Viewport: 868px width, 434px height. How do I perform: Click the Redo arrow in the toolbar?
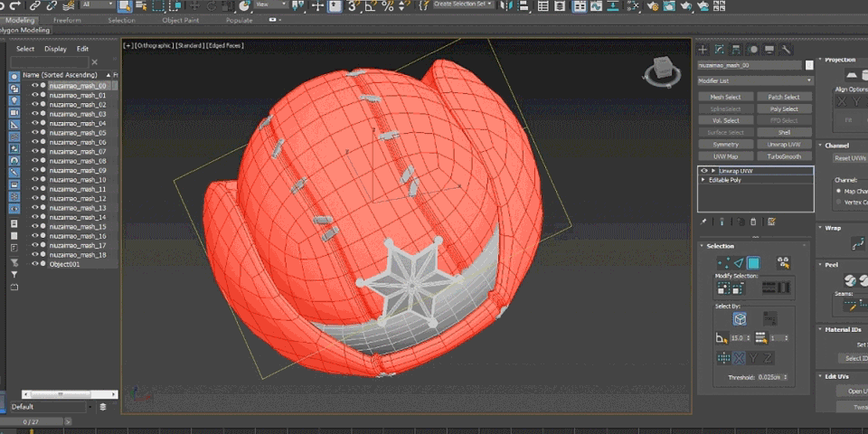15,5
